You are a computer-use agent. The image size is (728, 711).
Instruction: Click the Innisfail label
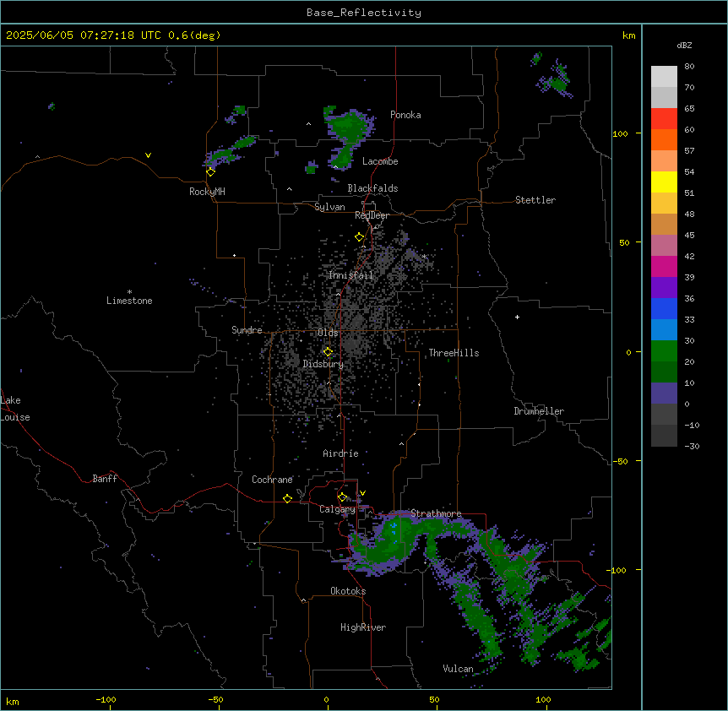pos(350,275)
